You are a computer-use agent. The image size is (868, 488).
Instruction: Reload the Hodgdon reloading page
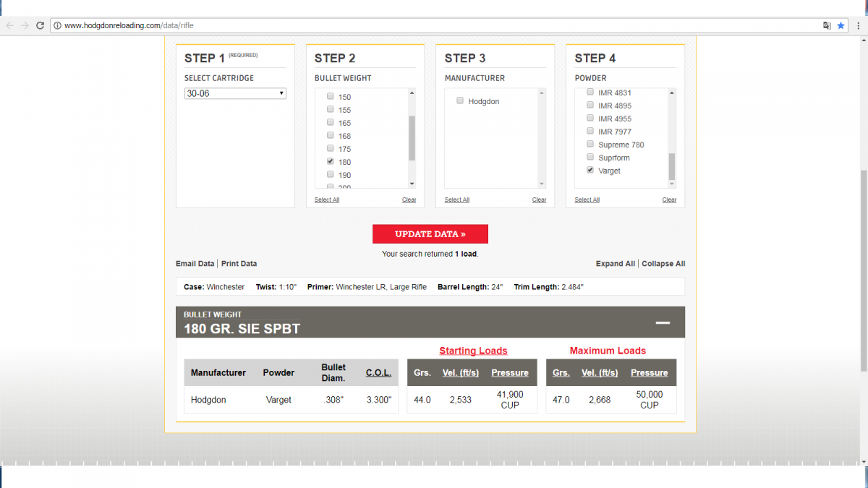click(x=40, y=25)
